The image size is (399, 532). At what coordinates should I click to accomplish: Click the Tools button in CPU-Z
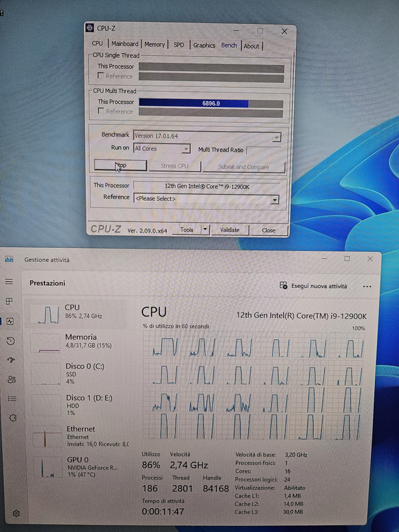187,229
